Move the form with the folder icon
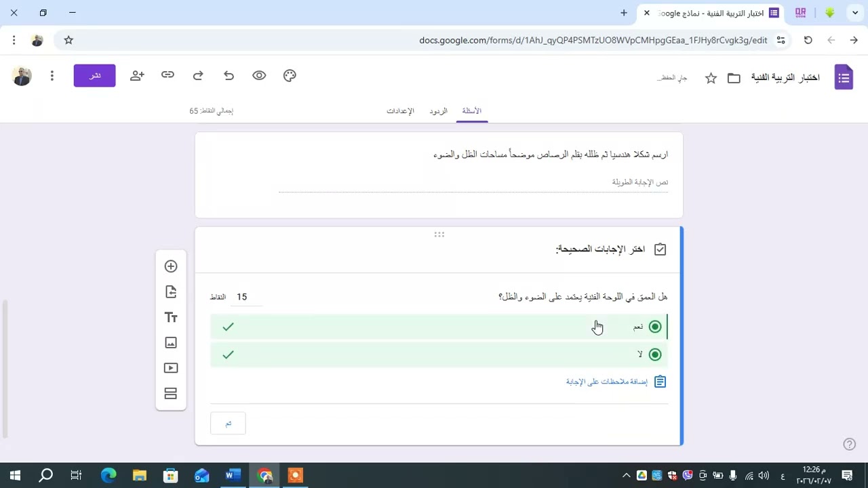The height and width of the screenshot is (488, 868). [x=734, y=78]
